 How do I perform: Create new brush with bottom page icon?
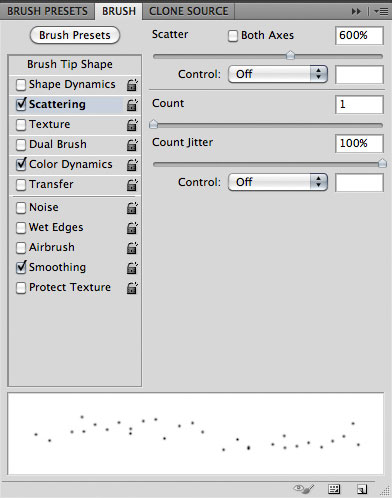pos(362,489)
